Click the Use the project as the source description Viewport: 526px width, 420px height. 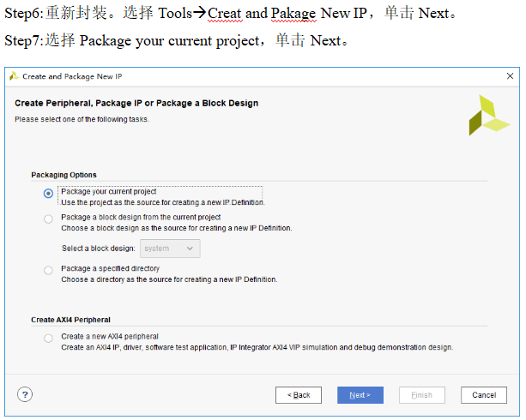(x=162, y=202)
